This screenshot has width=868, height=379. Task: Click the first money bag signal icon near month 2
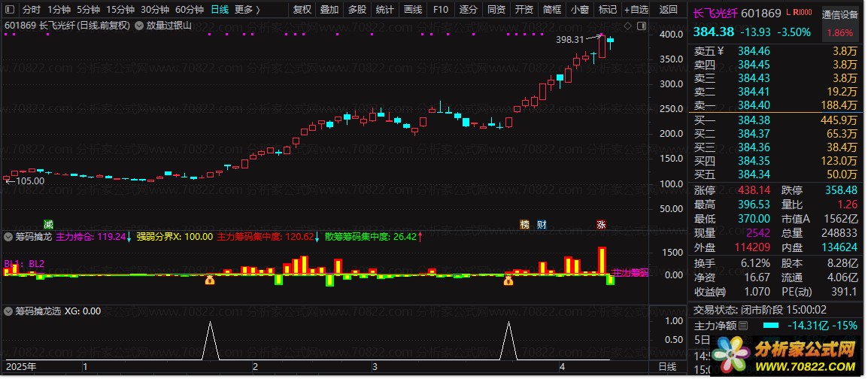(x=210, y=280)
